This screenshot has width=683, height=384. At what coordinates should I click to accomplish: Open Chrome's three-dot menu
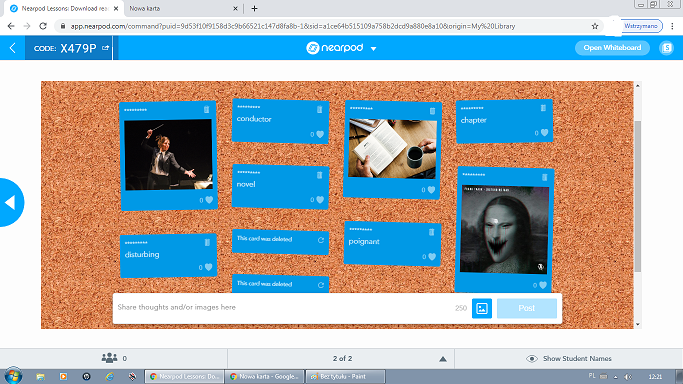click(673, 26)
